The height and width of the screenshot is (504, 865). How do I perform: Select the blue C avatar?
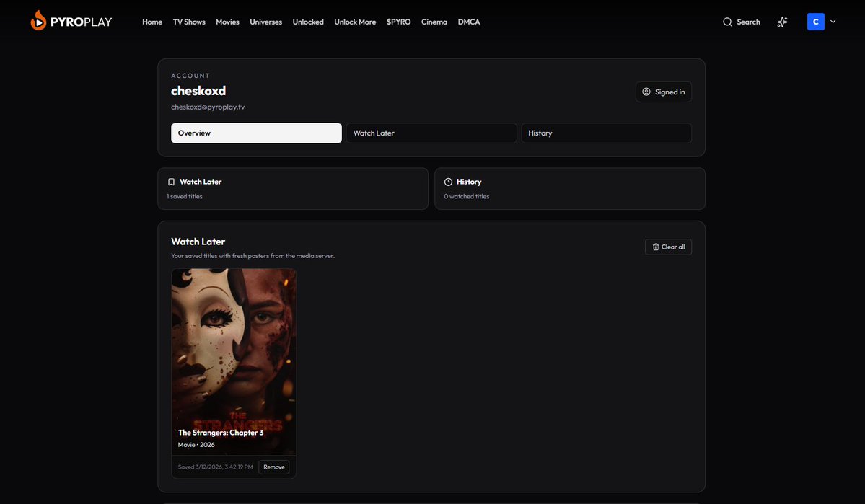tap(815, 21)
